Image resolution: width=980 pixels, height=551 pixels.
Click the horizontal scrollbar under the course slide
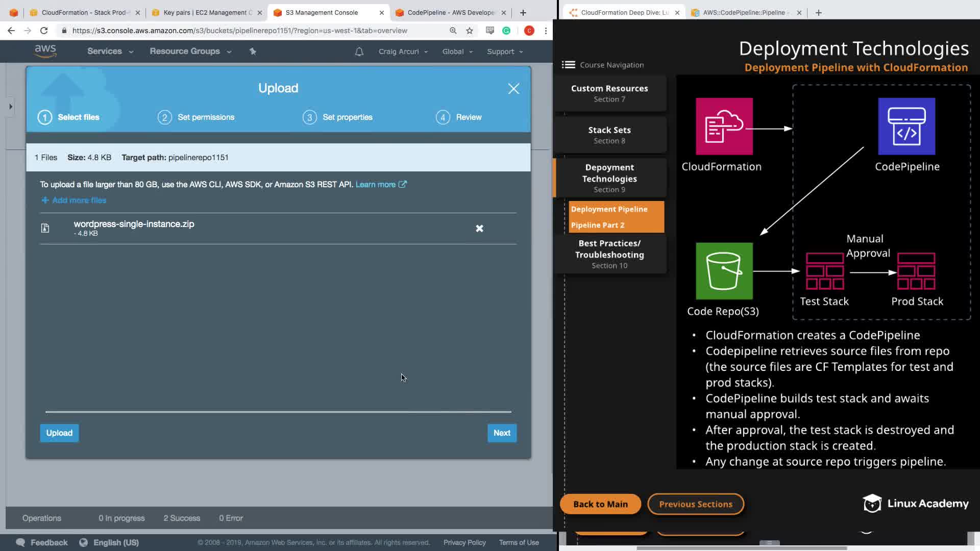point(741,548)
